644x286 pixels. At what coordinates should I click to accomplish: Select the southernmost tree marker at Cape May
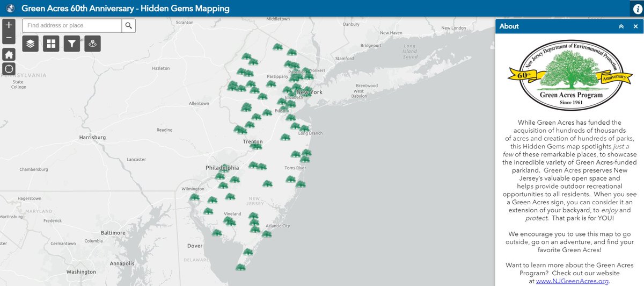(x=240, y=267)
